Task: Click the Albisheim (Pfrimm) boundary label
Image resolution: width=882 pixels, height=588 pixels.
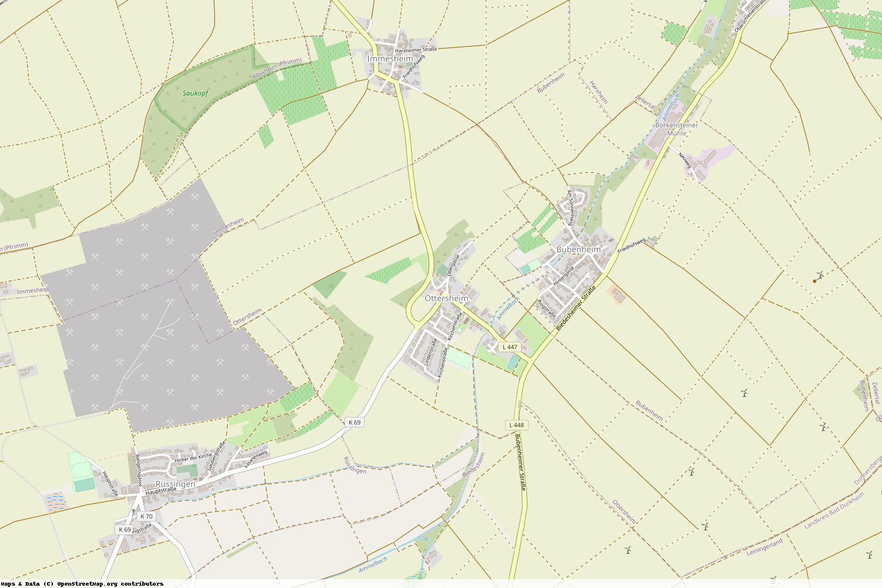Action: [277, 68]
